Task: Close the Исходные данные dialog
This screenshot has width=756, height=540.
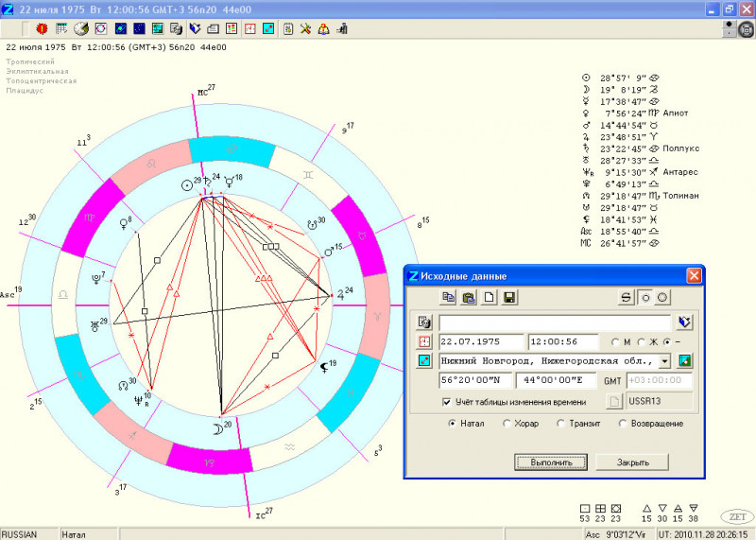Action: point(694,275)
